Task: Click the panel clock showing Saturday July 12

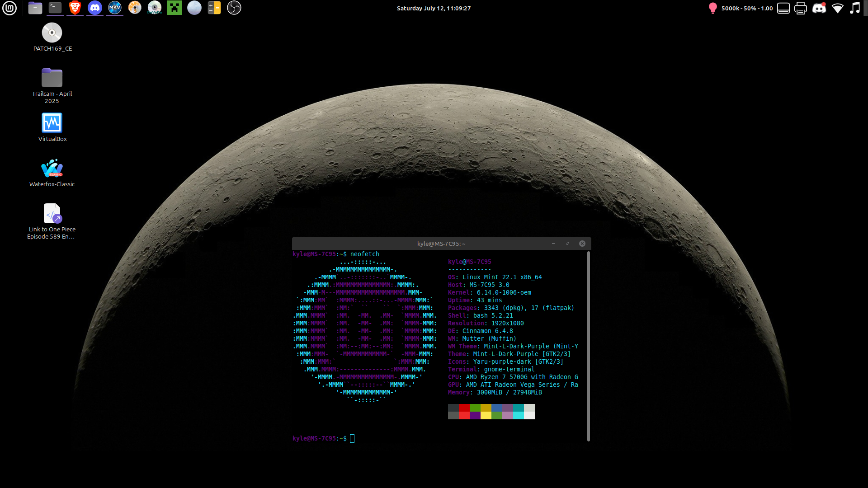Action: [x=434, y=8]
